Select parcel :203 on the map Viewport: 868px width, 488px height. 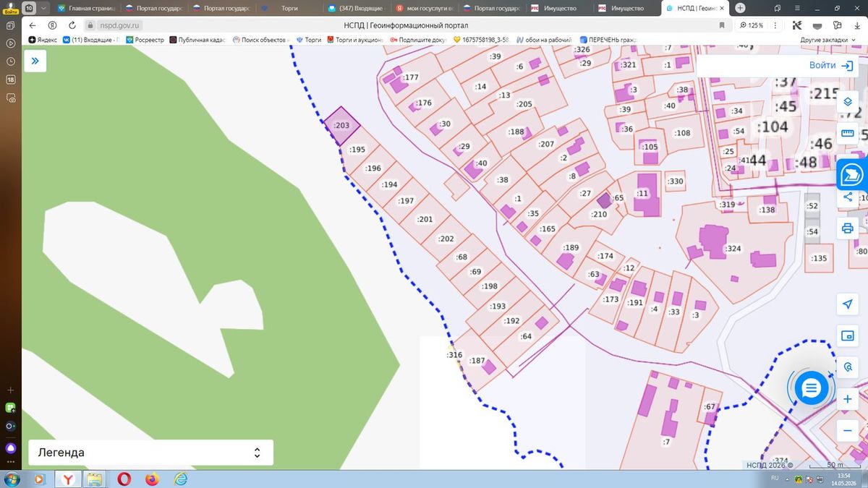[x=341, y=126]
